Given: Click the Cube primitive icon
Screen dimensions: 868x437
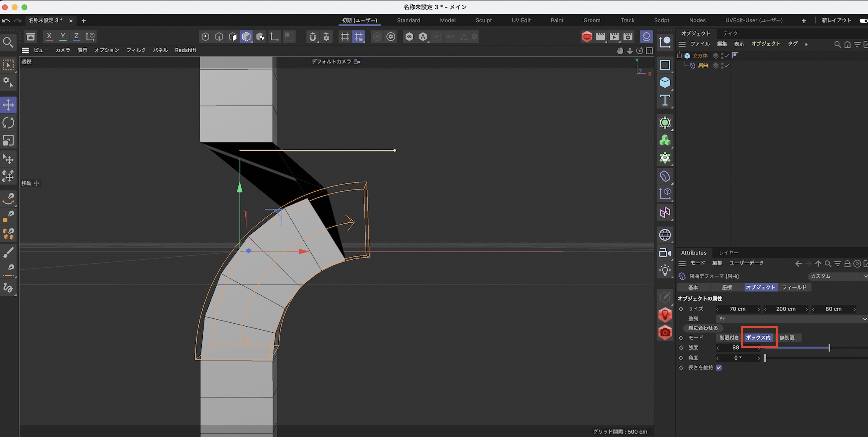Looking at the screenshot, I should pos(665,83).
